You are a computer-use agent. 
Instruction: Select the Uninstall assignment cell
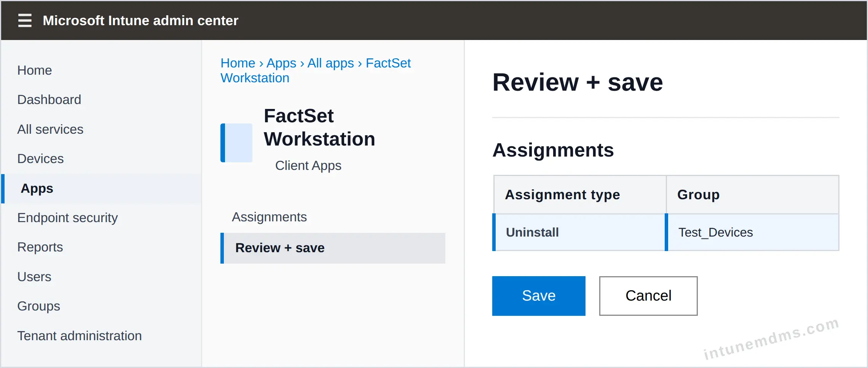(579, 232)
